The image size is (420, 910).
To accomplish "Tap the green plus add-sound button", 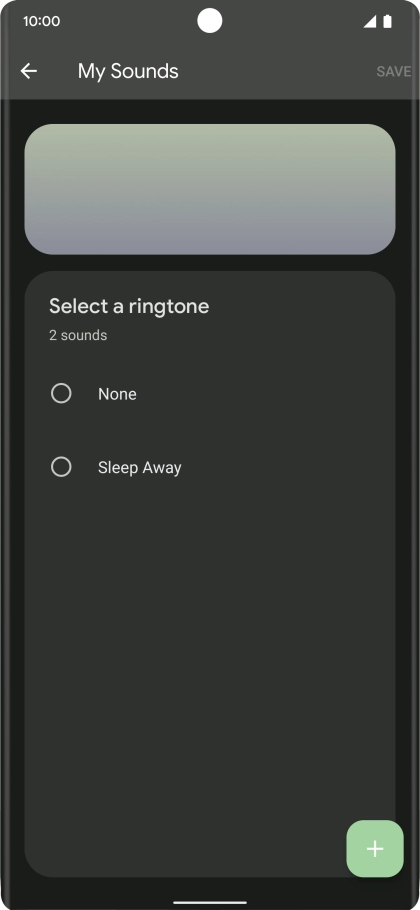I will (375, 848).
